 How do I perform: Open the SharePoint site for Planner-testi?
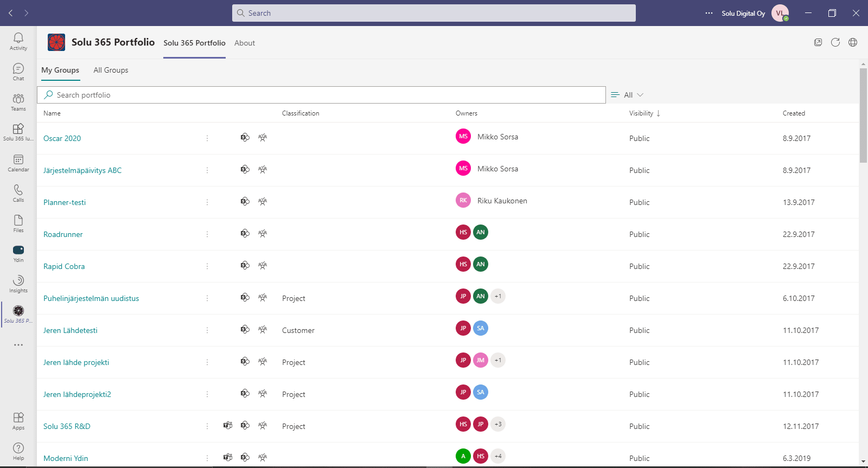tap(245, 202)
